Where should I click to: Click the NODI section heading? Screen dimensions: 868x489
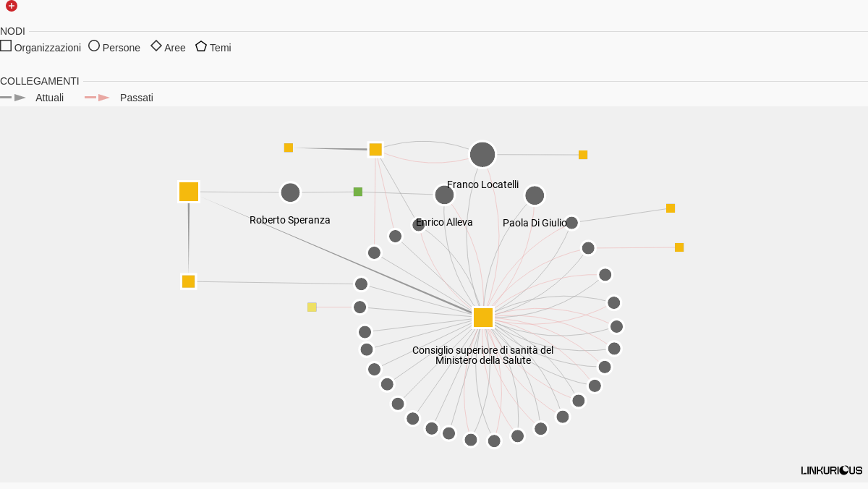[x=12, y=31]
